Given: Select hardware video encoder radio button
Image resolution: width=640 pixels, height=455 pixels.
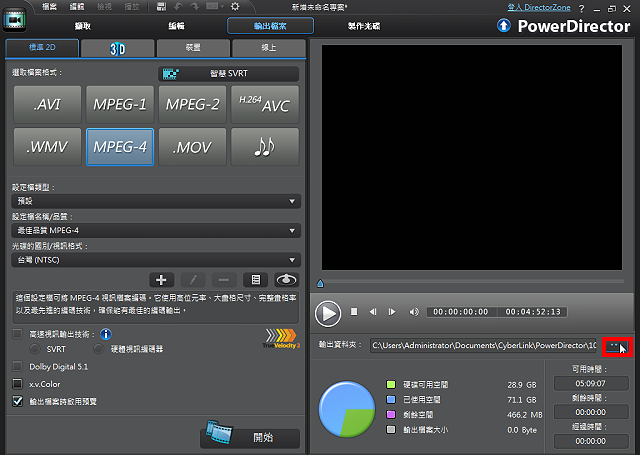Looking at the screenshot, I should (x=98, y=349).
